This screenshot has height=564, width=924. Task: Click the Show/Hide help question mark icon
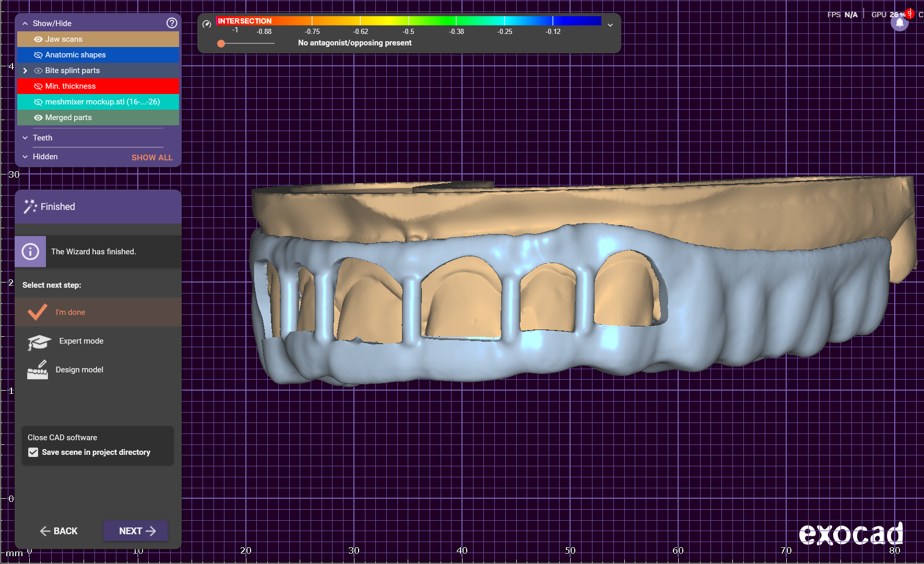[172, 23]
